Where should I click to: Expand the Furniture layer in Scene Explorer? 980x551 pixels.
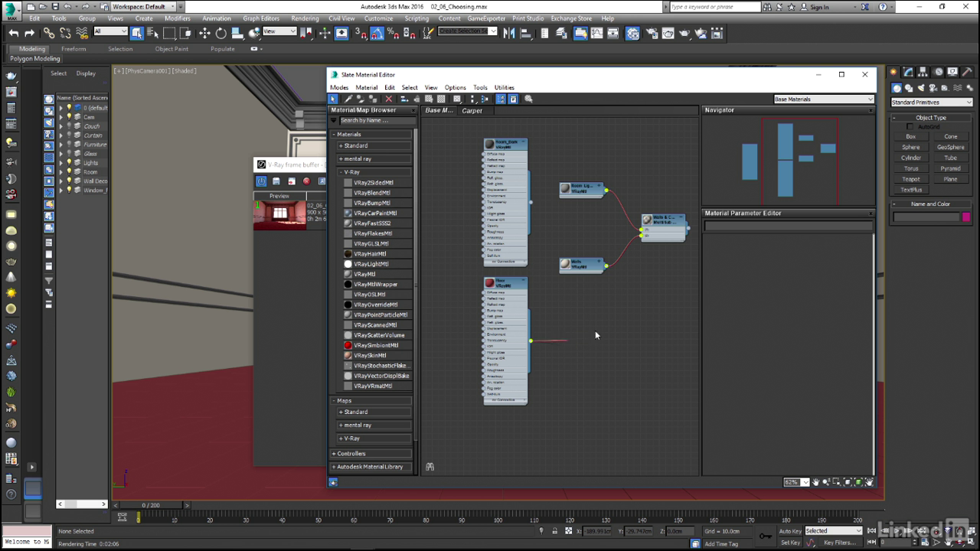[61, 145]
